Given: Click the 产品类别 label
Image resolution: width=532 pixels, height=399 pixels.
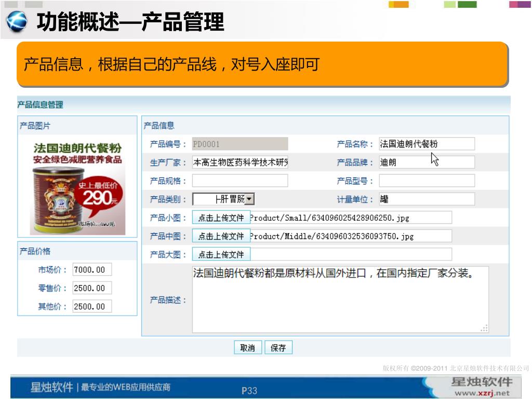Looking at the screenshot, I should (168, 199).
